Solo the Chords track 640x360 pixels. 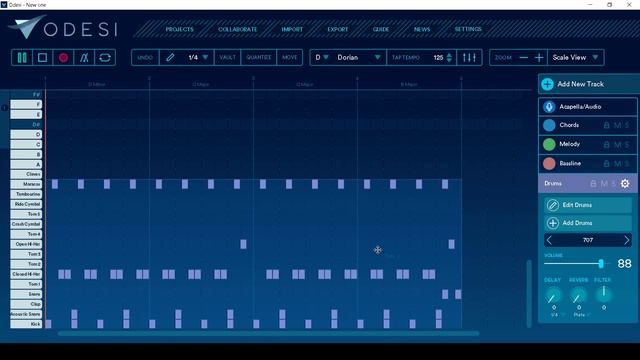[x=627, y=125]
